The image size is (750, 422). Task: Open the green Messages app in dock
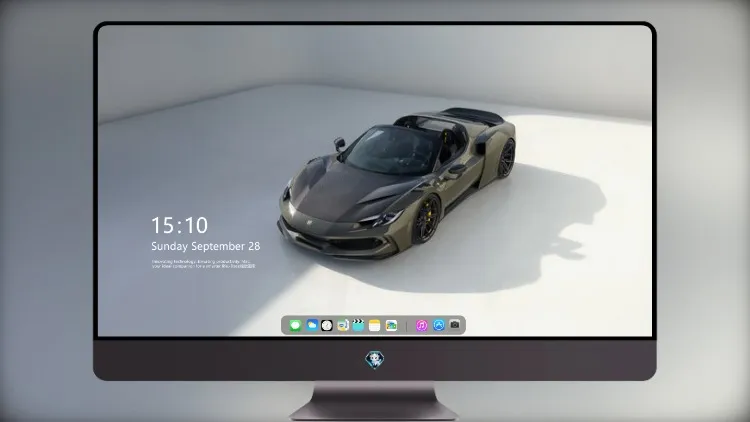point(295,325)
